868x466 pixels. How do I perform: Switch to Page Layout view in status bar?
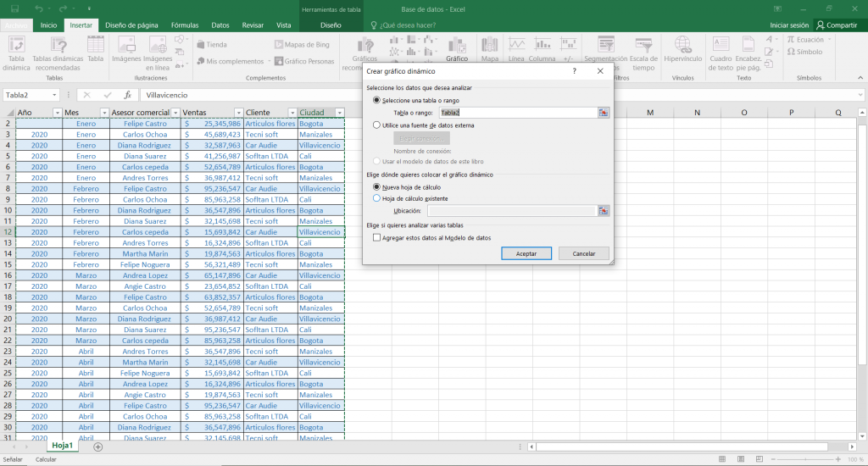click(x=741, y=459)
